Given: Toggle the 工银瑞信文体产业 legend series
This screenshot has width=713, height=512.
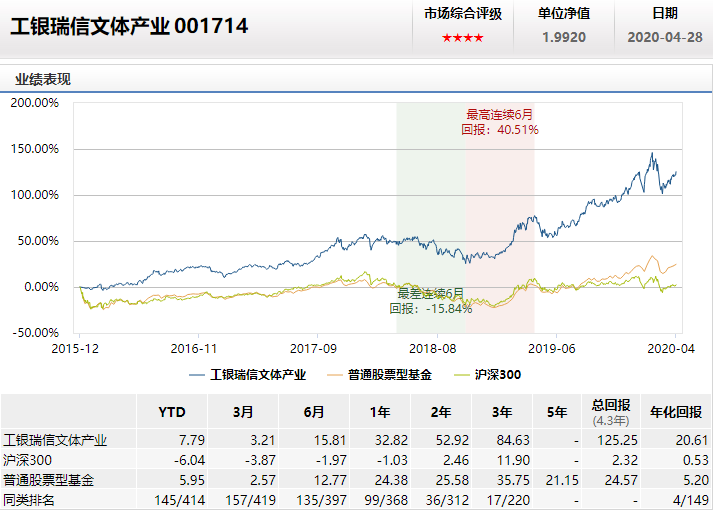Looking at the screenshot, I should pos(247,375).
